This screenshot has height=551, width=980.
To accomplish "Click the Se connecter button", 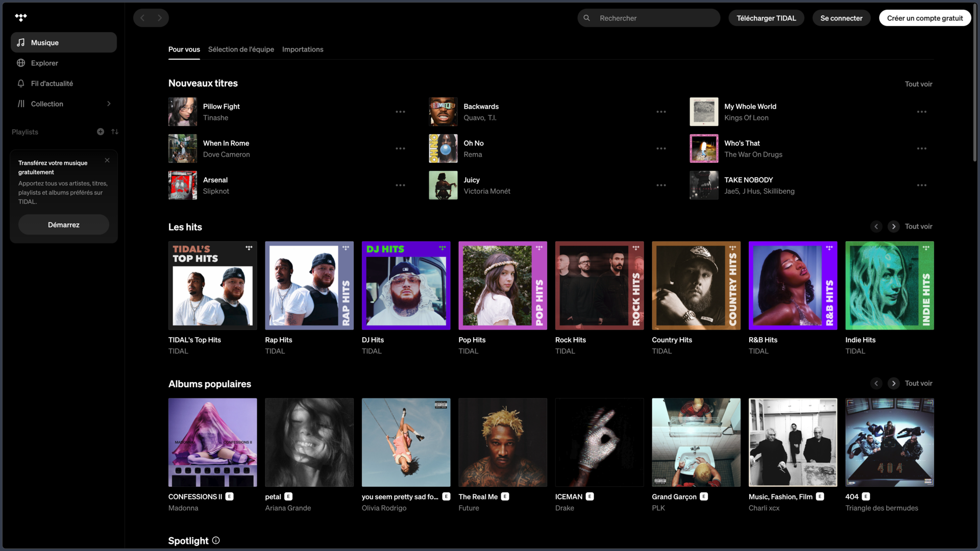I will (x=841, y=18).
